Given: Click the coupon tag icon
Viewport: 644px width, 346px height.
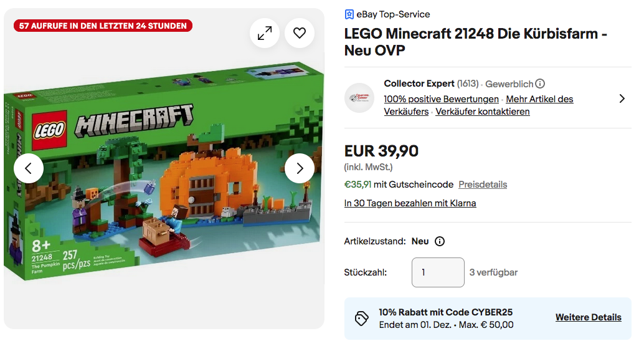Looking at the screenshot, I should tap(362, 318).
